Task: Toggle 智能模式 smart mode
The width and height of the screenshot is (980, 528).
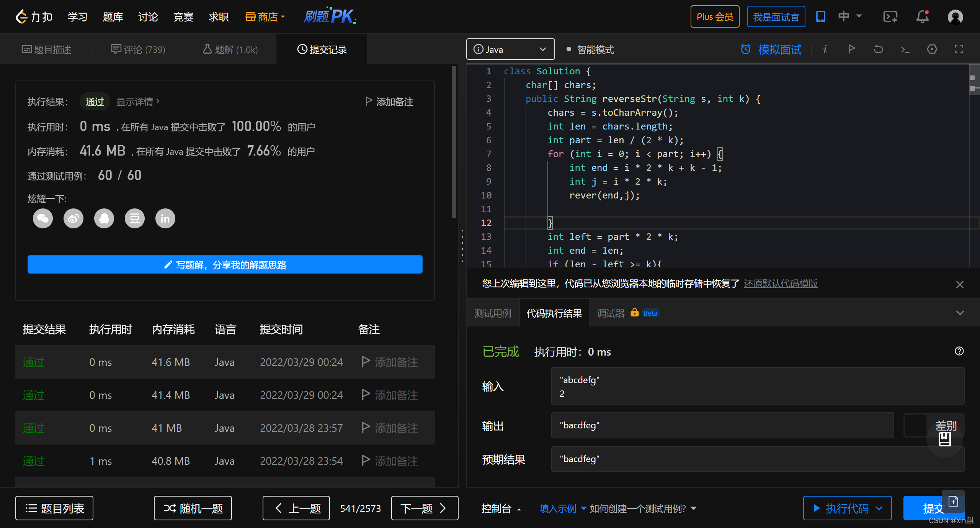Action: tap(590, 50)
